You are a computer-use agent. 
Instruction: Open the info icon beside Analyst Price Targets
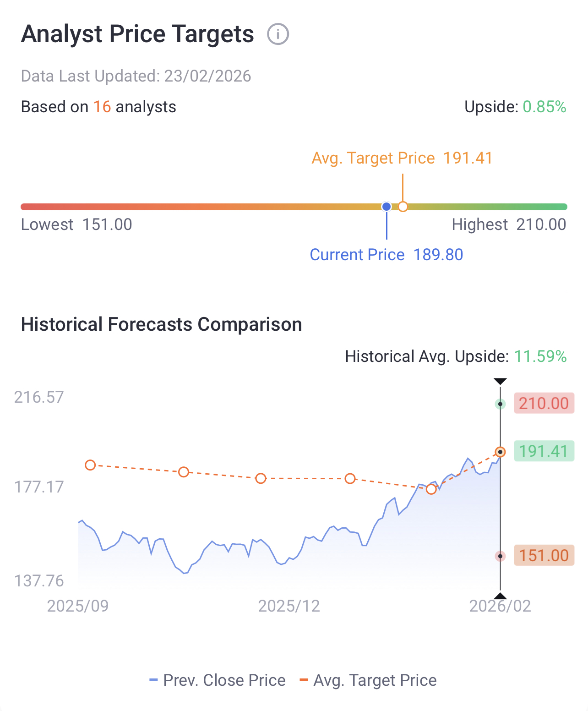[278, 34]
